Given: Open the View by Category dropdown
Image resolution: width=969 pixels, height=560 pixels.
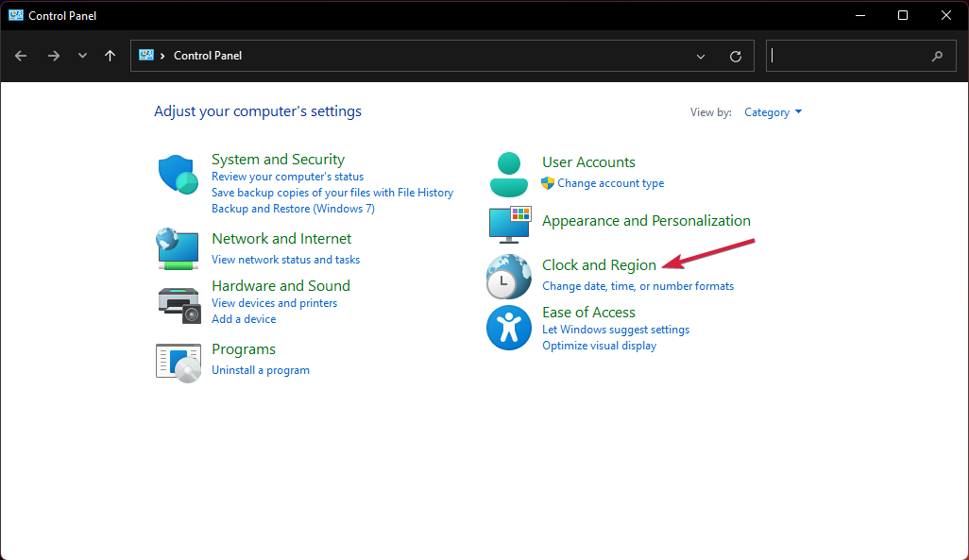Looking at the screenshot, I should pos(773,111).
